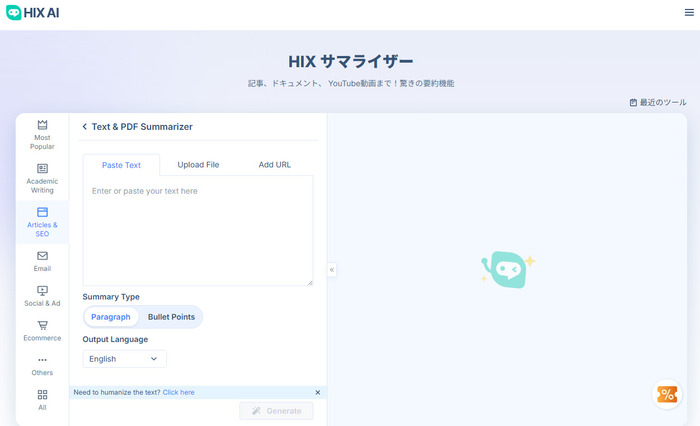Open the Others category
This screenshot has height=426, width=700.
[x=42, y=366]
